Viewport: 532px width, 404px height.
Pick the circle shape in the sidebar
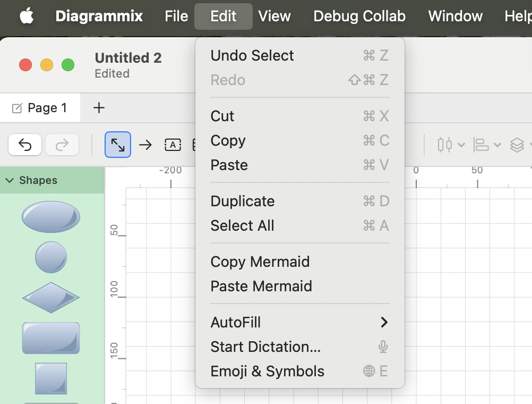point(51,257)
